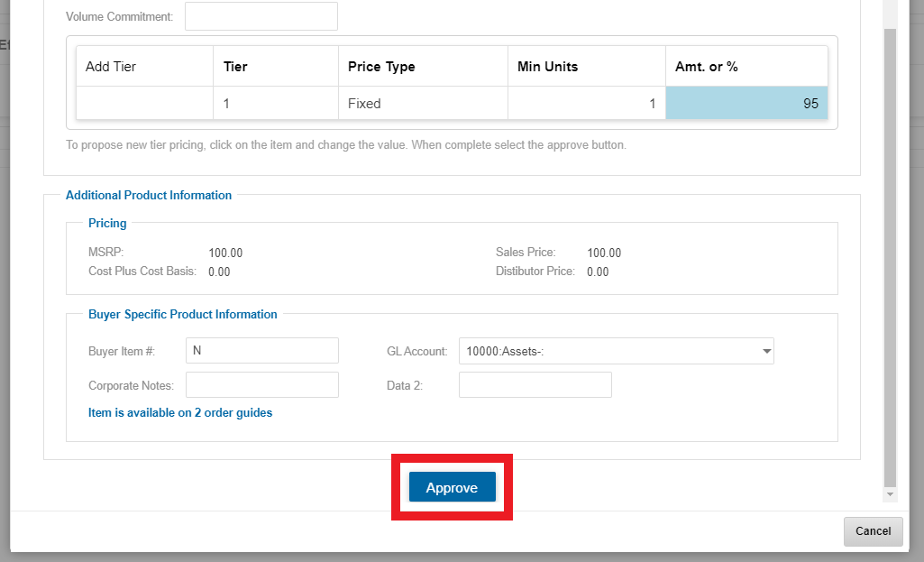Open the 'Item is available on 2 order guides' link

(x=180, y=412)
